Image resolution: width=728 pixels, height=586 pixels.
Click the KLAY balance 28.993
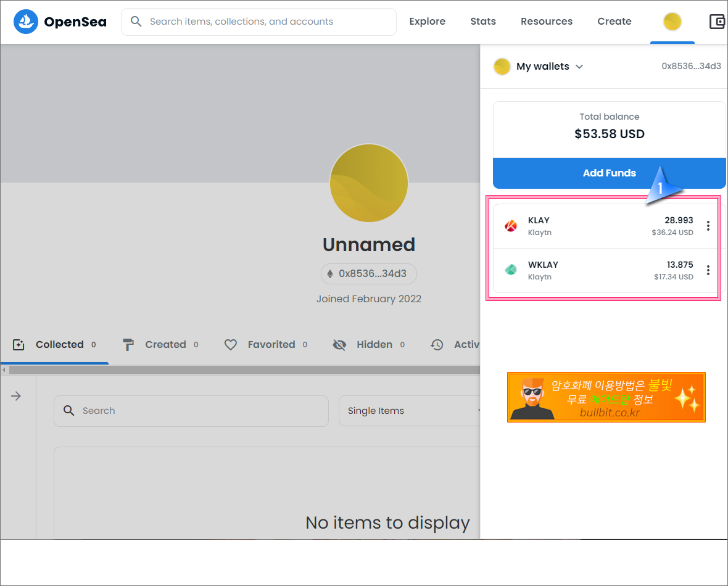point(678,220)
